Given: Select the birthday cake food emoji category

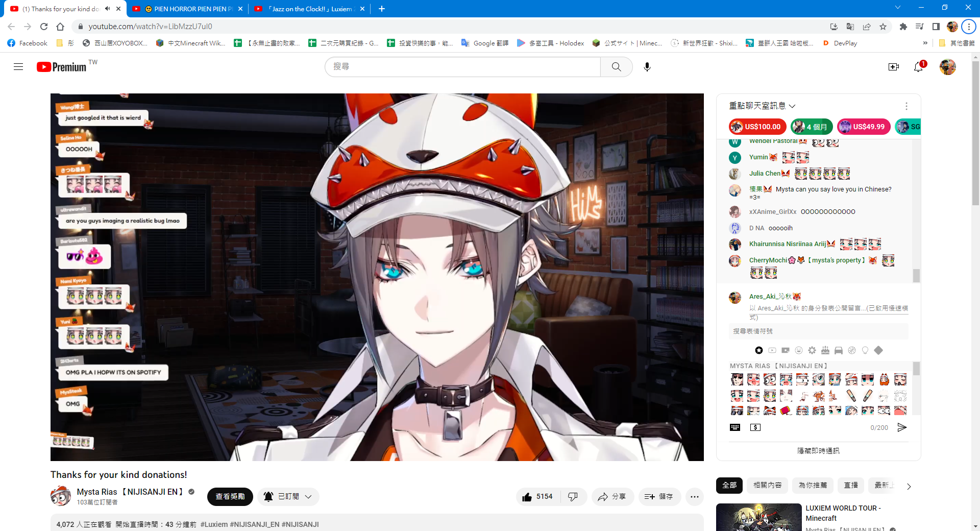Looking at the screenshot, I should tap(825, 350).
